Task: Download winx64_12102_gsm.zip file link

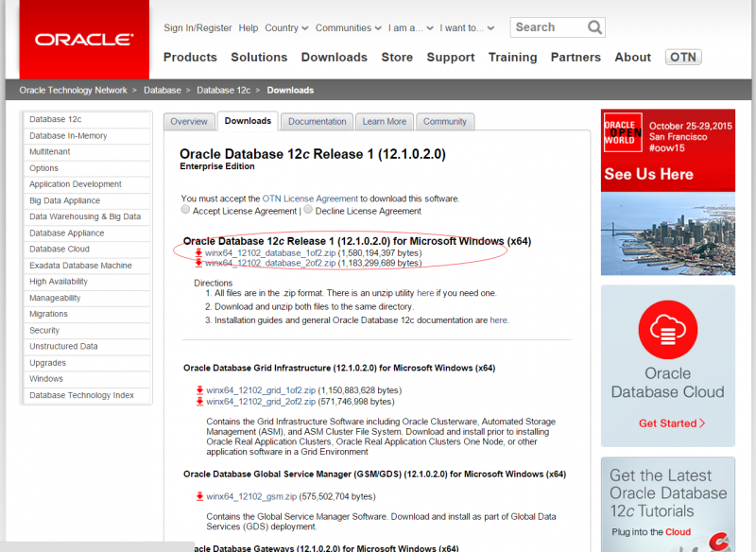Action: coord(251,496)
